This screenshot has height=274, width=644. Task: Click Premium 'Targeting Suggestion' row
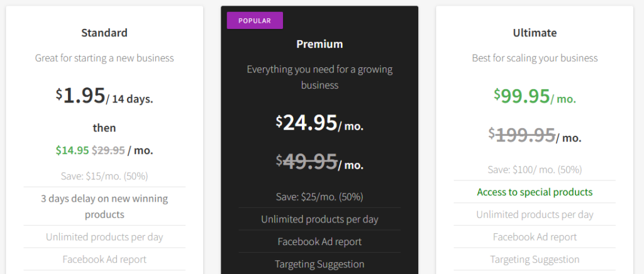click(319, 263)
